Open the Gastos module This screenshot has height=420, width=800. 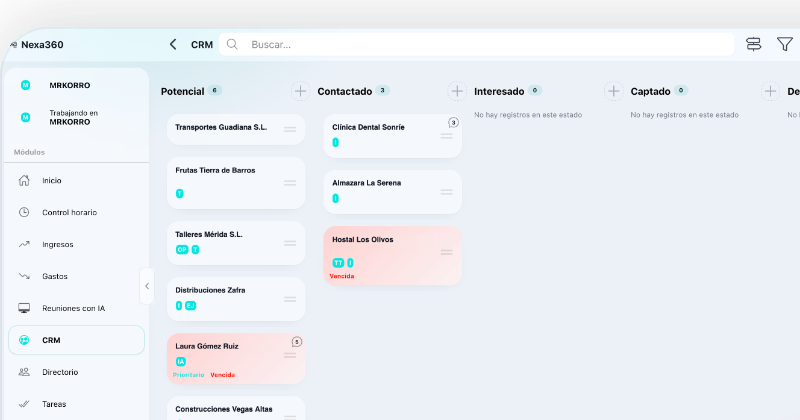coord(77,276)
